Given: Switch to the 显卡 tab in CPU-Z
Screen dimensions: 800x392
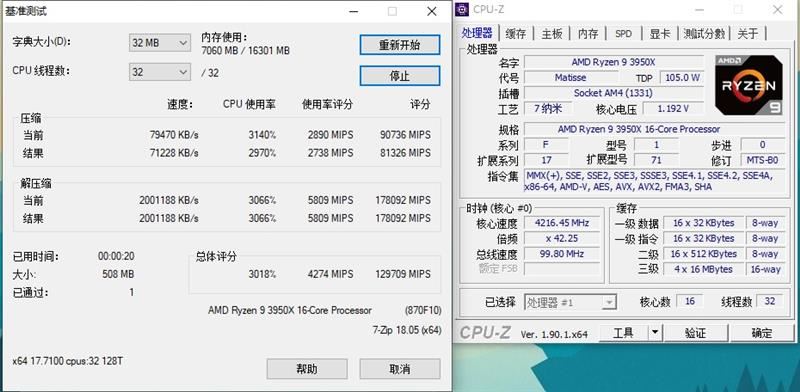Looking at the screenshot, I should tap(660, 34).
